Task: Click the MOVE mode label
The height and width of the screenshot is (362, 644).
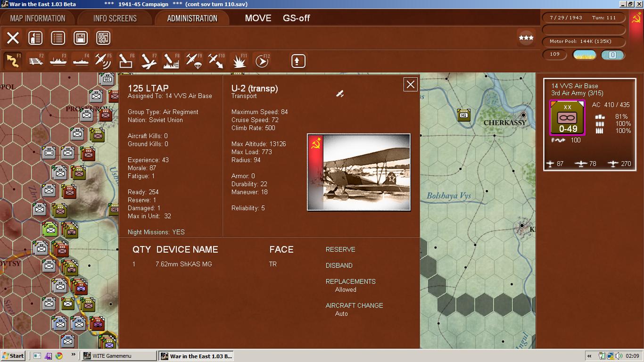Action: [258, 18]
